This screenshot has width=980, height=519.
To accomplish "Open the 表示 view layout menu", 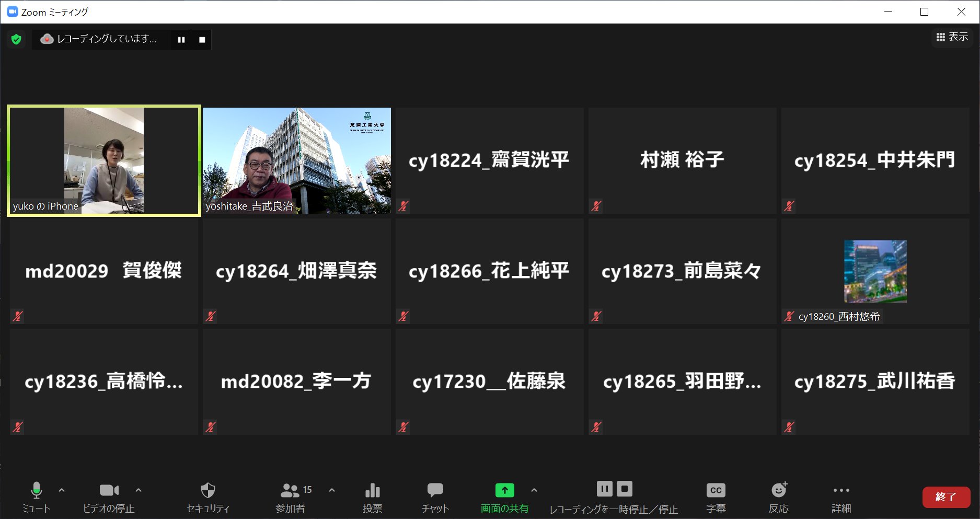I will [952, 37].
